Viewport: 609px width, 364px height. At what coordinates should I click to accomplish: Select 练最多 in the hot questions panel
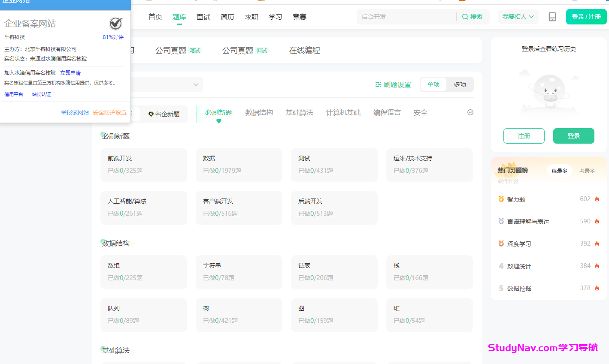pos(559,170)
